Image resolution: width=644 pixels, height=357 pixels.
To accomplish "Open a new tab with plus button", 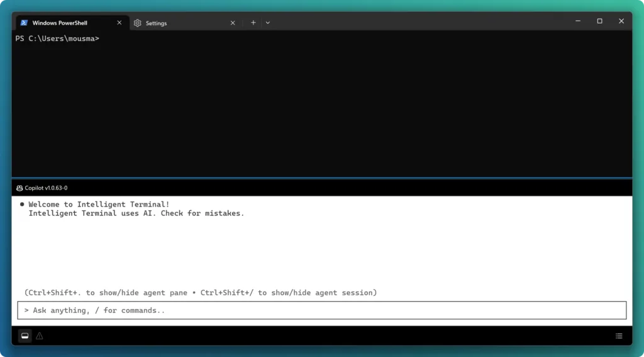I will coord(253,23).
